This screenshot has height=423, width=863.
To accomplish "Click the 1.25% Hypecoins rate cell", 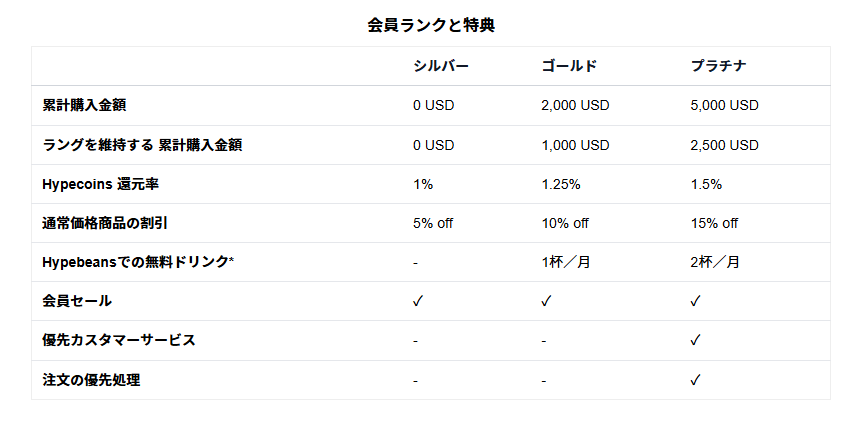I will 561,184.
